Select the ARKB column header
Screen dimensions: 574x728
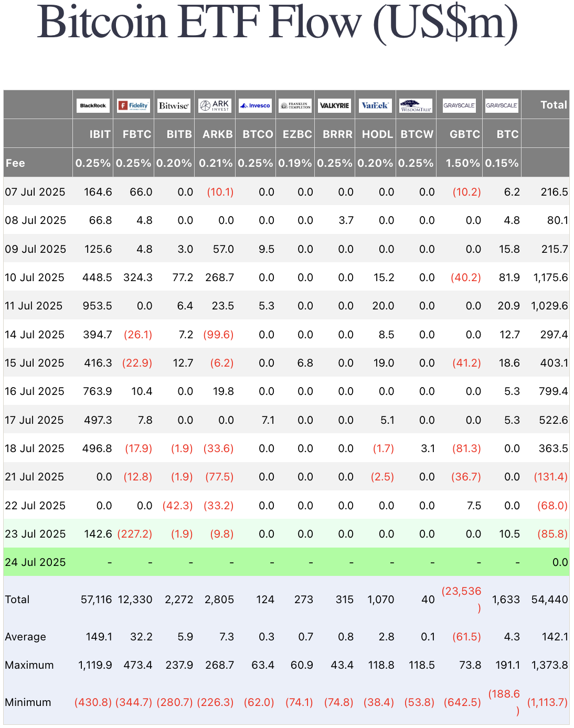(x=218, y=134)
